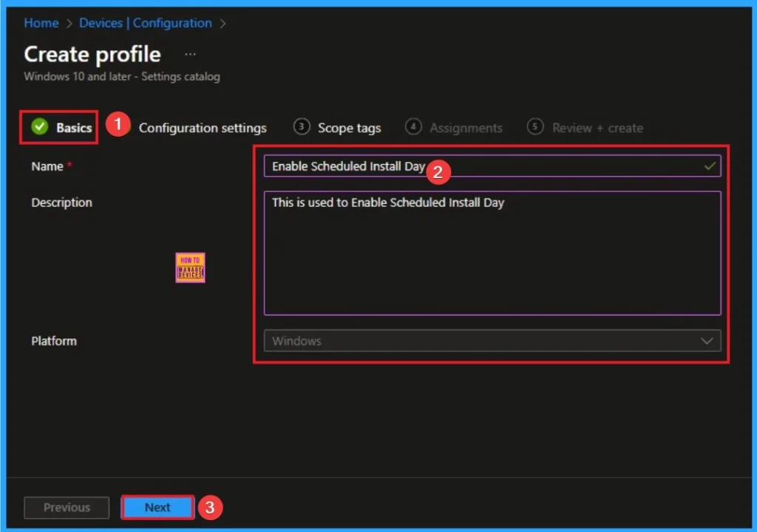Image resolution: width=757 pixels, height=532 pixels.
Task: Click the Next button
Action: 156,508
